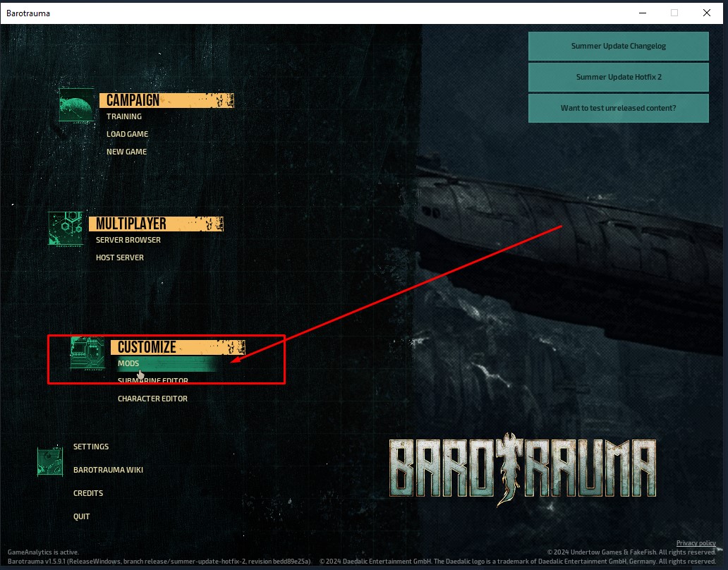The width and height of the screenshot is (728, 570).
Task: Quit the game
Action: pos(82,516)
